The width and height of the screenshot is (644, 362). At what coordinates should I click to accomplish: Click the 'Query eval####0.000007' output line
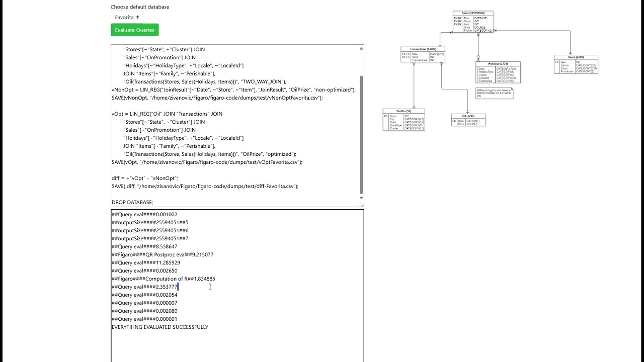tap(144, 303)
